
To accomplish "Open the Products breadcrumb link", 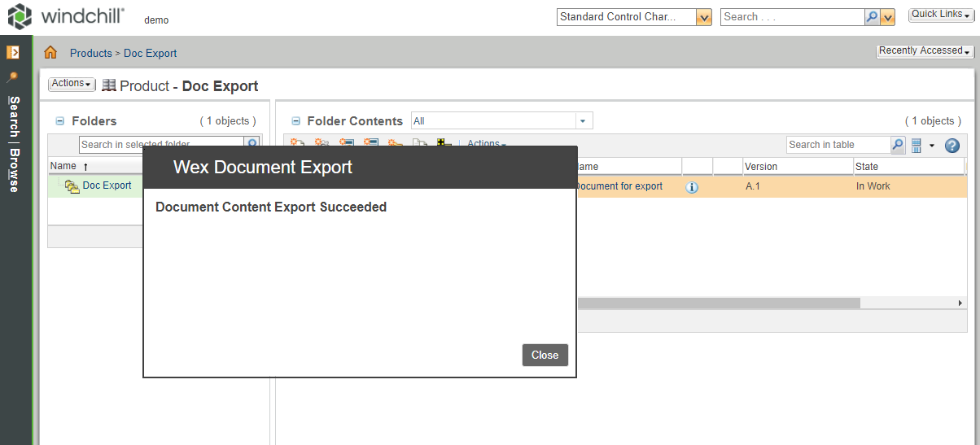I will (91, 53).
